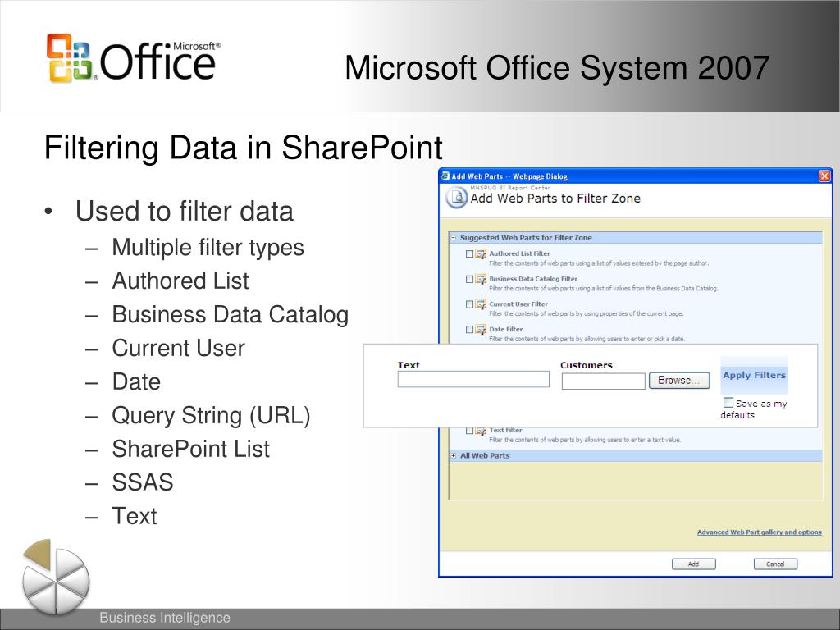Check the Authored List Filter checkbox
The height and width of the screenshot is (630, 840).
point(469,254)
